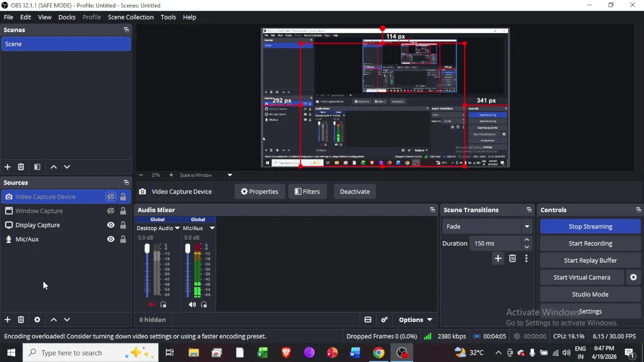This screenshot has height=362, width=644.
Task: Open the Help menu
Action: point(190,17)
